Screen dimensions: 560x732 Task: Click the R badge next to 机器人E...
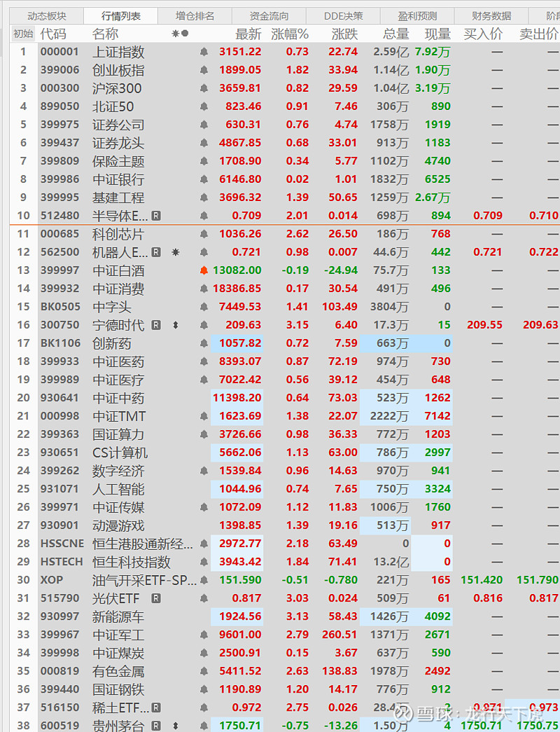(x=156, y=252)
